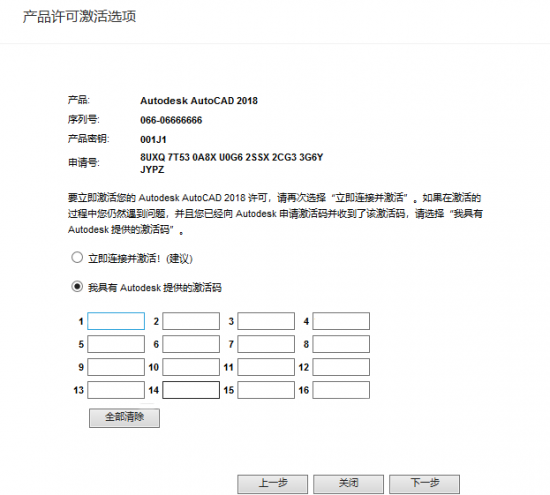Click the 序列号 label
The height and width of the screenshot is (495, 550).
click(84, 120)
